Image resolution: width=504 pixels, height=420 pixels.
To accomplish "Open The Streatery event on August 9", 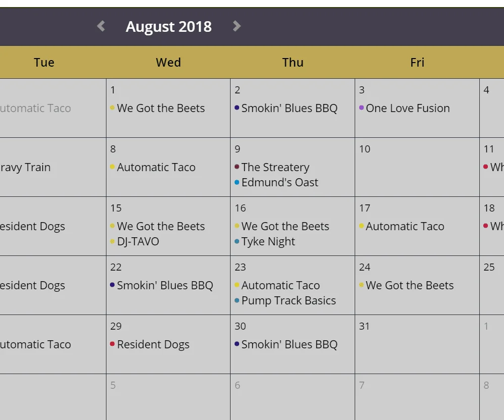I will 275,167.
